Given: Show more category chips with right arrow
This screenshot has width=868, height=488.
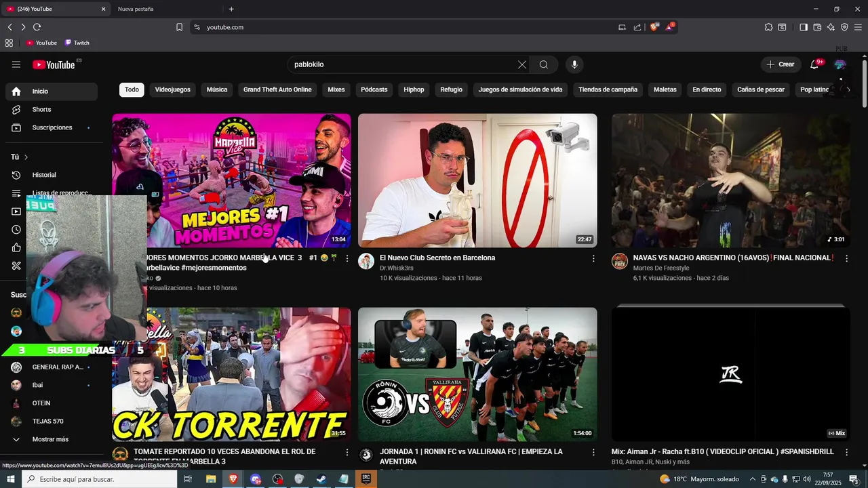Looking at the screenshot, I should [848, 89].
